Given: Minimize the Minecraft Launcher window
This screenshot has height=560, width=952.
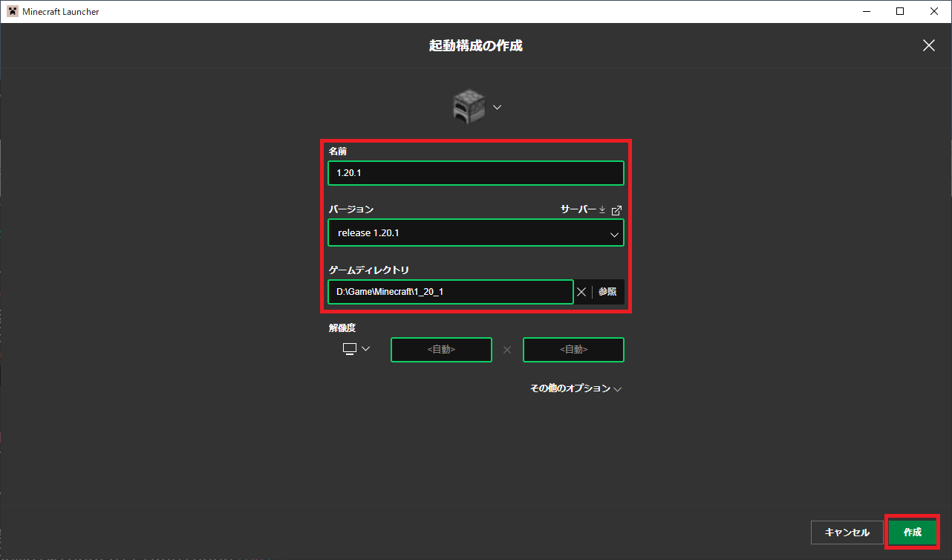Looking at the screenshot, I should [x=866, y=11].
